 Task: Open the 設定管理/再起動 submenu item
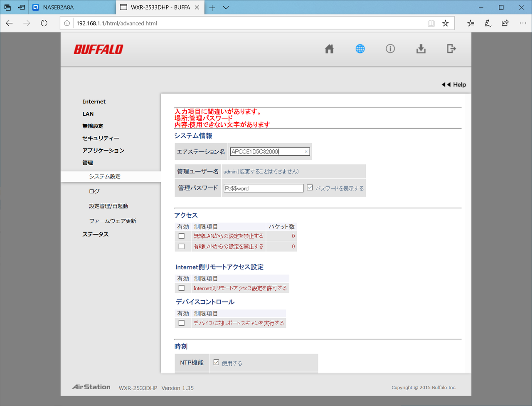pos(108,206)
